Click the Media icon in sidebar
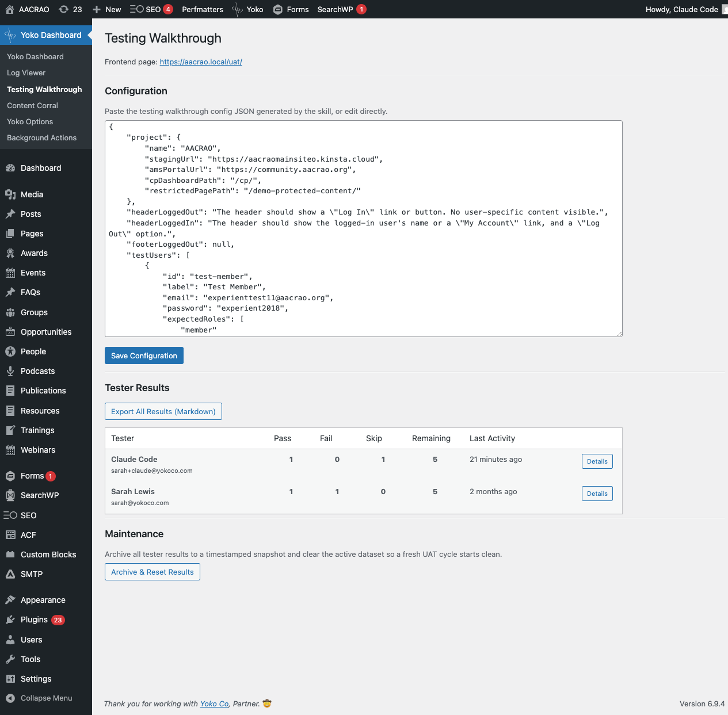Image resolution: width=728 pixels, height=715 pixels. click(10, 194)
